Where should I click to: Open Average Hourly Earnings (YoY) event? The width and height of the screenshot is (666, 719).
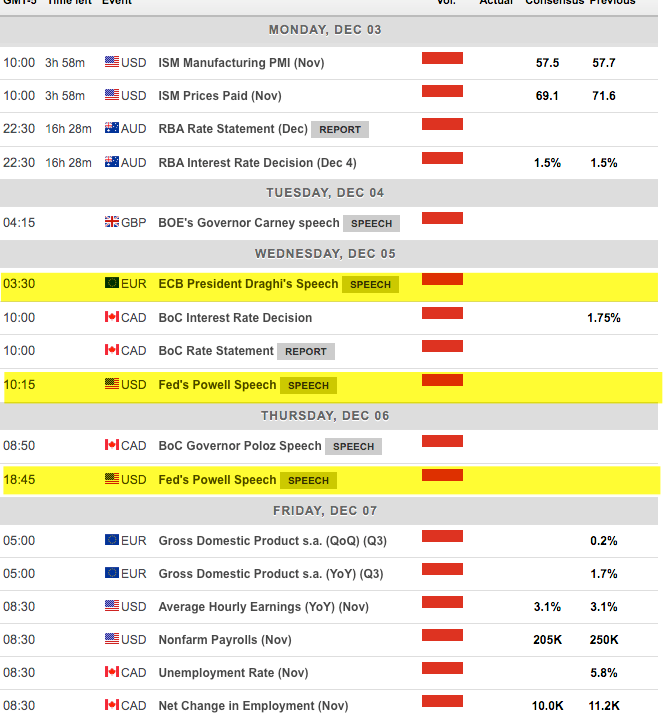[x=263, y=607]
